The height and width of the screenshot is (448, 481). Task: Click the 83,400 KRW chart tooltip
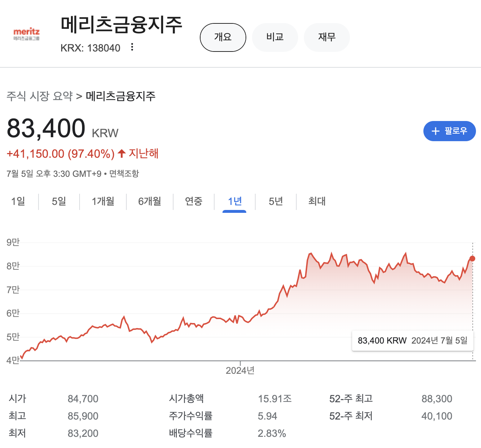click(x=413, y=341)
